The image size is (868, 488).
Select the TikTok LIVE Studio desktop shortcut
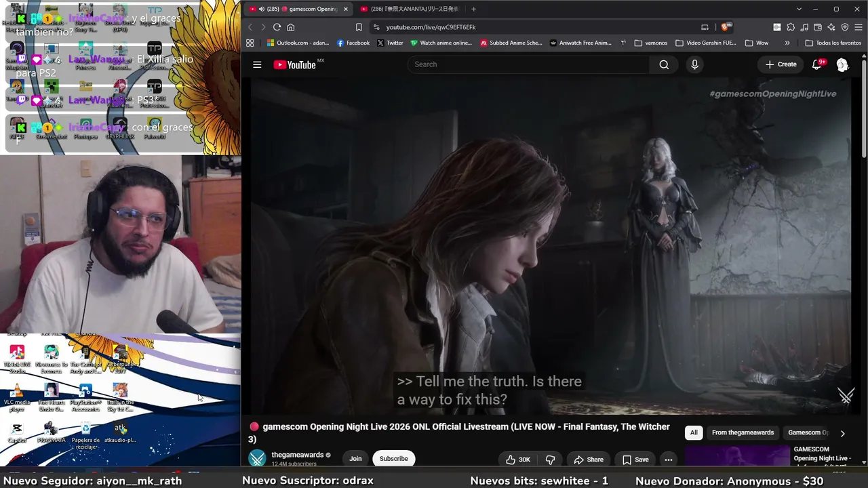click(x=17, y=359)
